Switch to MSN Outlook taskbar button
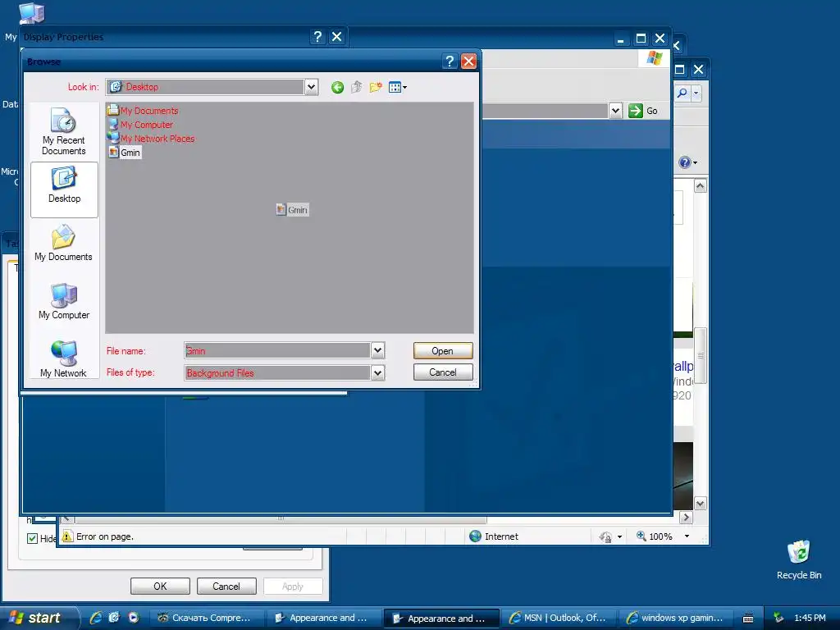Viewport: 840px width, 630px height. (x=559, y=619)
